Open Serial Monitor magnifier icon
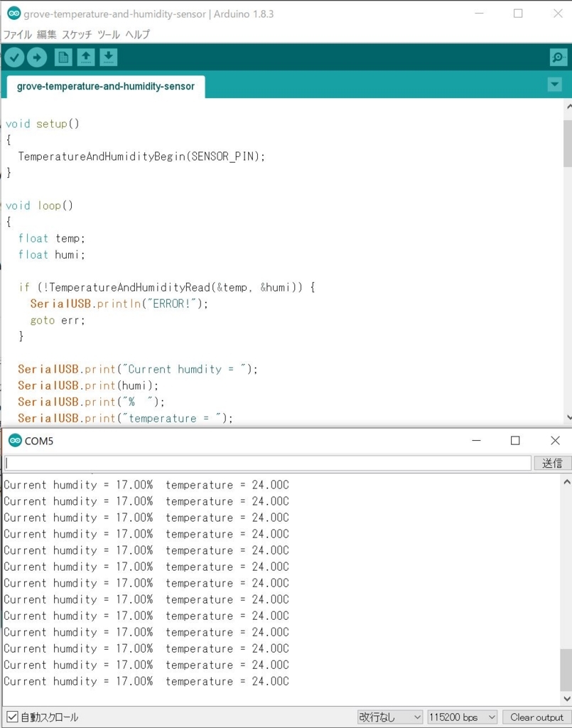 [558, 58]
